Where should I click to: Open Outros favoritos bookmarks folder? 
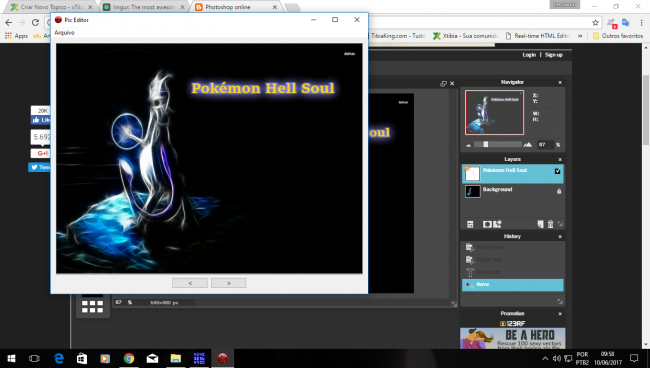(x=618, y=36)
